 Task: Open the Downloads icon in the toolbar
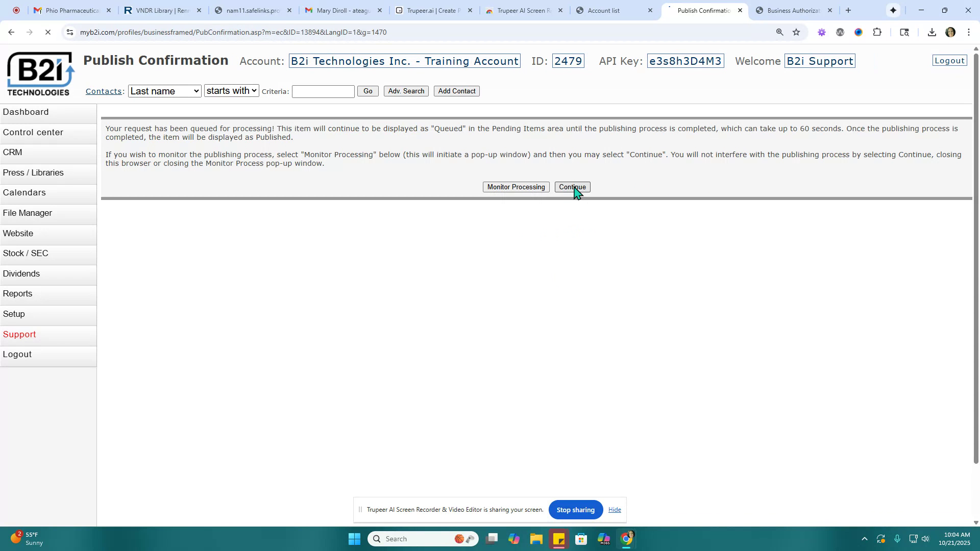point(932,32)
